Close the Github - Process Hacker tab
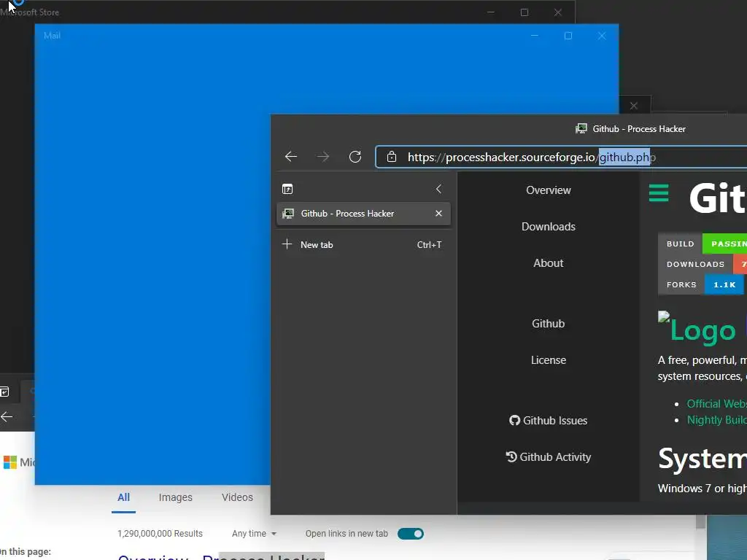Image resolution: width=747 pixels, height=560 pixels. tap(438, 214)
